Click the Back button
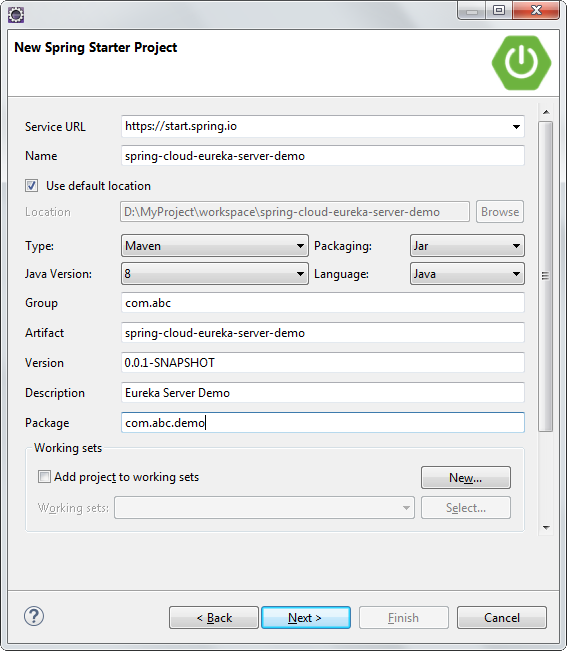Viewport: 567px width, 651px height. (x=214, y=618)
